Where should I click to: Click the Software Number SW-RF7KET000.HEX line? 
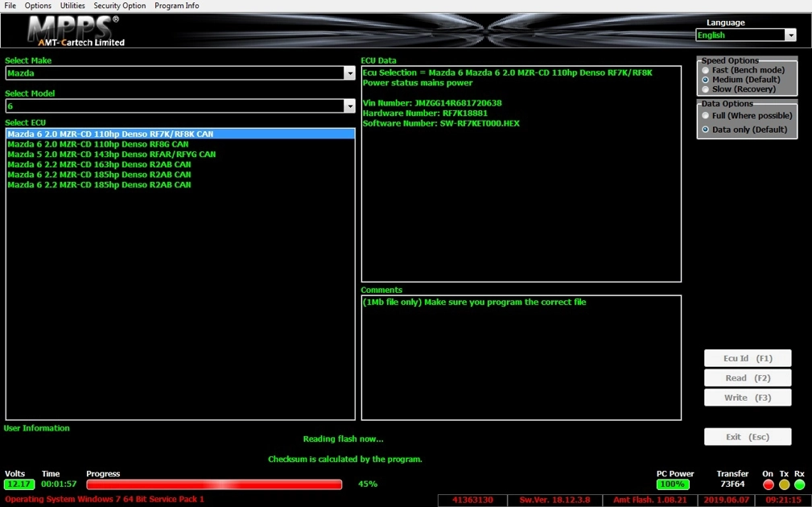[441, 123]
